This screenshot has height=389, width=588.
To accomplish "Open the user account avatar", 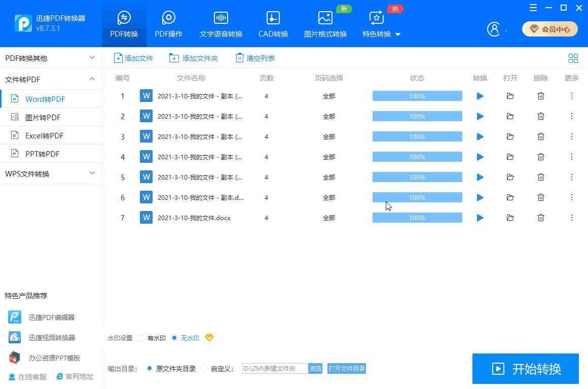I will coord(494,29).
